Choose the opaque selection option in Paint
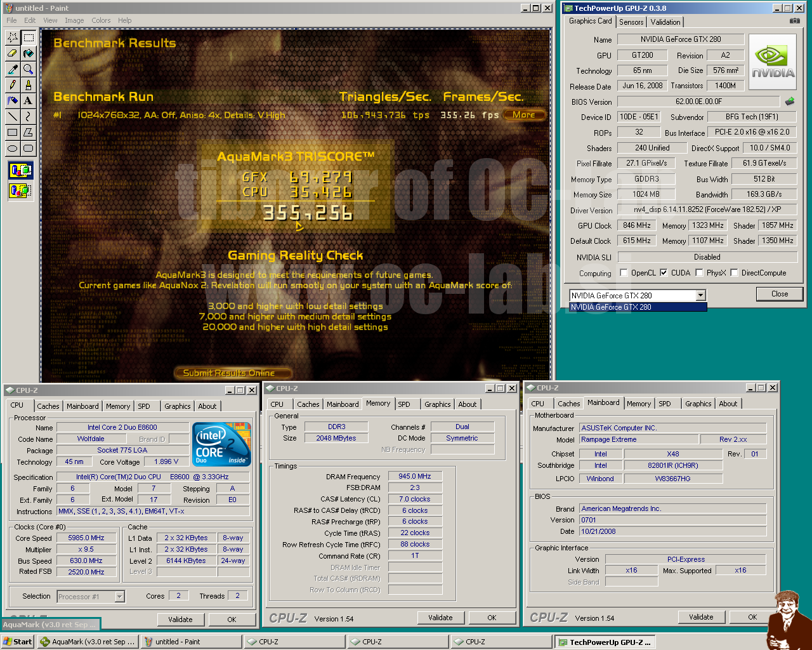Viewport: 812px width, 650px height. pos(21,171)
